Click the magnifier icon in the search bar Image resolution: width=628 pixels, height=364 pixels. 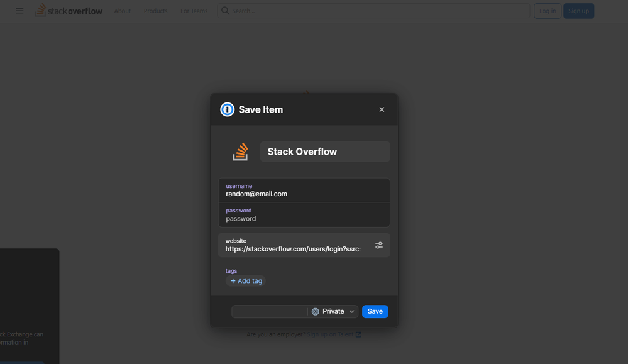click(x=225, y=11)
